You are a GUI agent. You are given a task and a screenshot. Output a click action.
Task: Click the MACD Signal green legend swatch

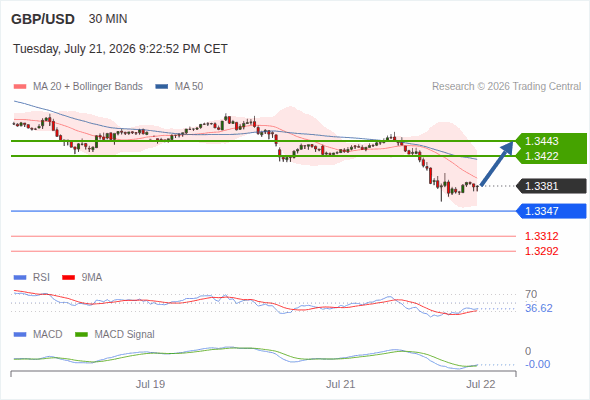82,335
